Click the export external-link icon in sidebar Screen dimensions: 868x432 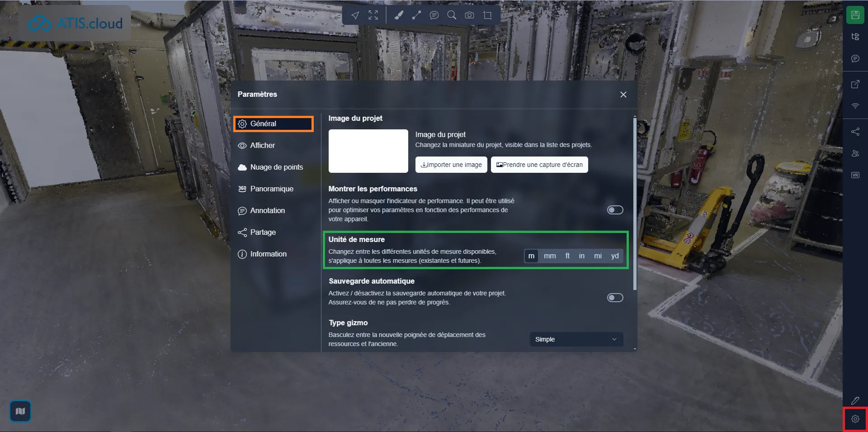point(855,84)
